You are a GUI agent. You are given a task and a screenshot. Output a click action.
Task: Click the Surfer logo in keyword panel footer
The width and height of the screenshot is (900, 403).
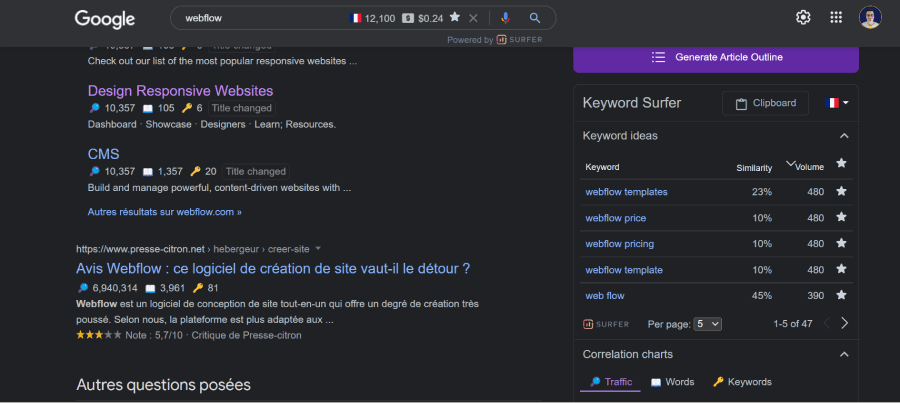click(x=606, y=324)
